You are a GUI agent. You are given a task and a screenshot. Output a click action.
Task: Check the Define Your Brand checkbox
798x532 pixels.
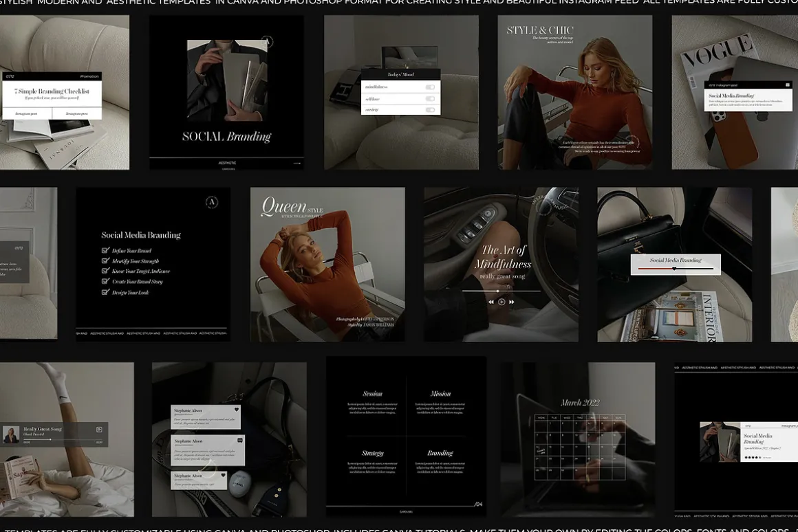click(105, 250)
